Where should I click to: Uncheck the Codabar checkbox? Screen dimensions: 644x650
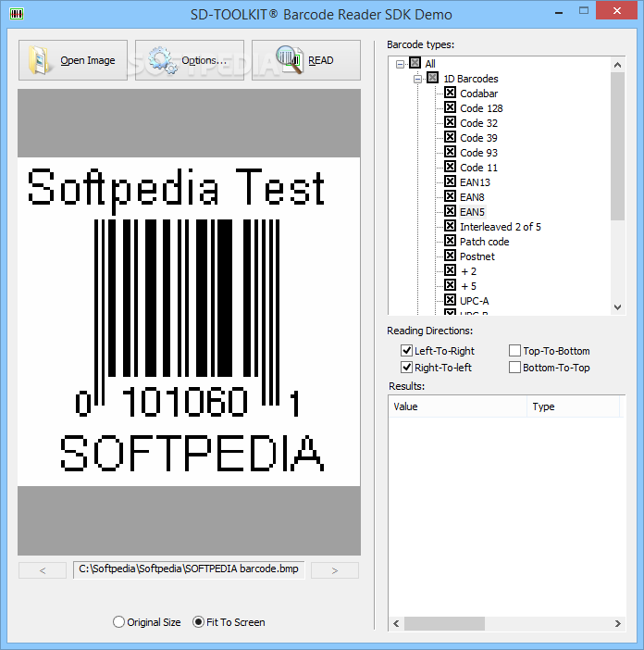pyautogui.click(x=451, y=93)
